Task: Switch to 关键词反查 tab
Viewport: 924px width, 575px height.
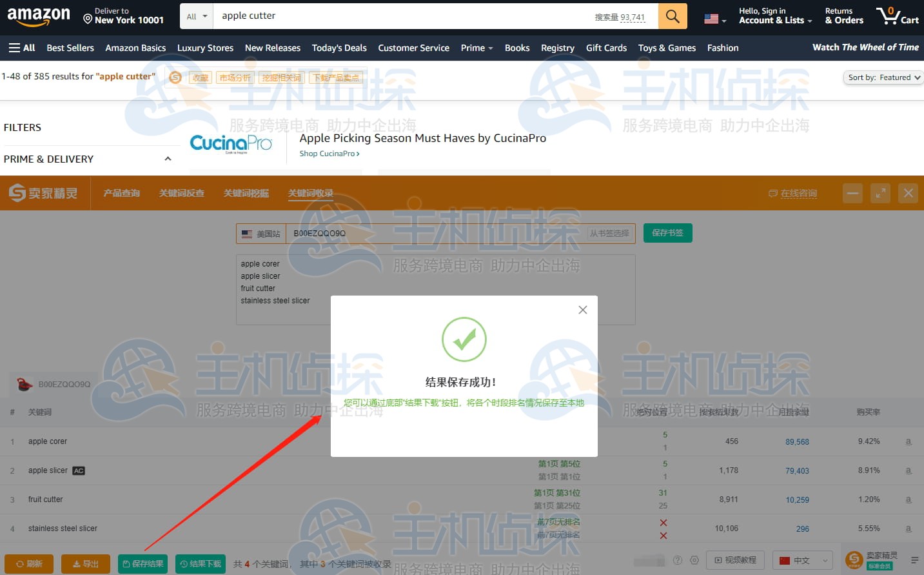Action: (182, 193)
